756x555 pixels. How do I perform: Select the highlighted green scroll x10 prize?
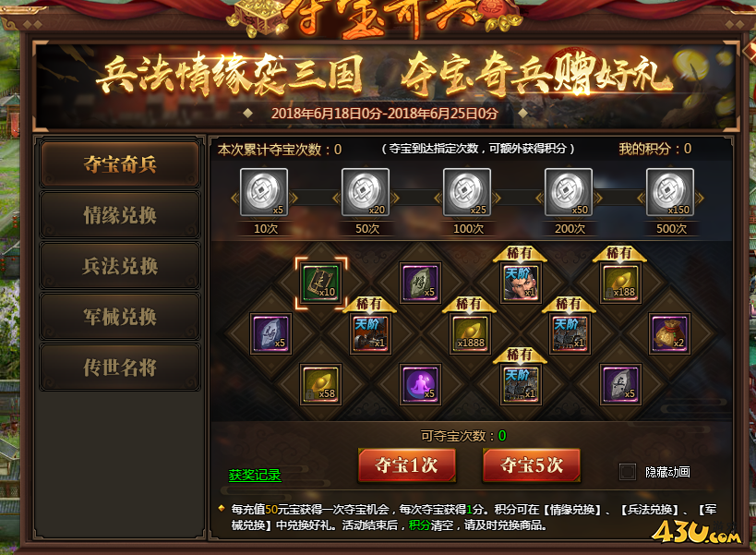pyautogui.click(x=321, y=283)
